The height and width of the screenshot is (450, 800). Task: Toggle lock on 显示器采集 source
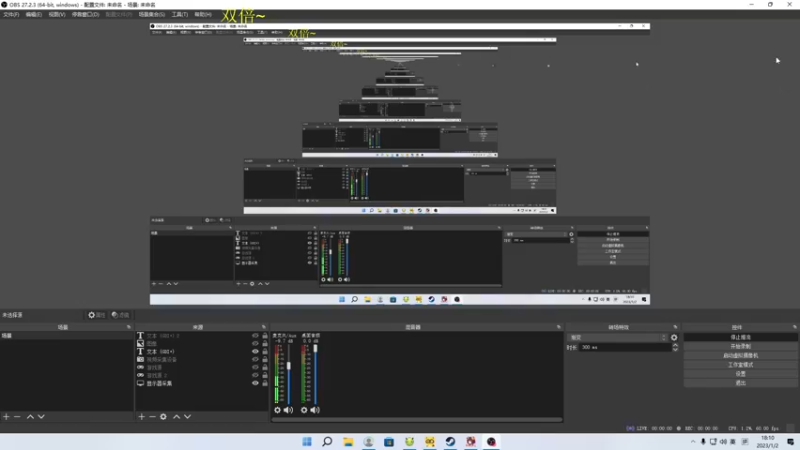click(265, 383)
